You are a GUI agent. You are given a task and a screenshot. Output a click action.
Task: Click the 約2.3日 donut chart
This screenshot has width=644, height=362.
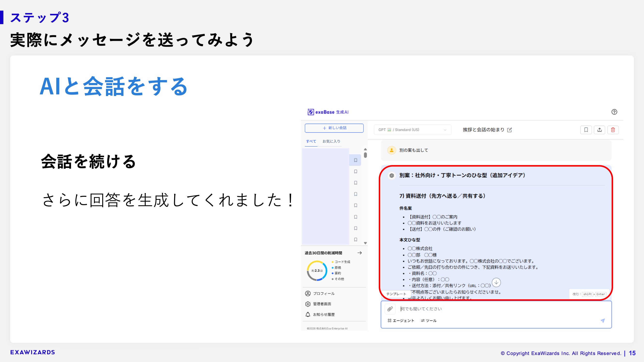click(317, 271)
